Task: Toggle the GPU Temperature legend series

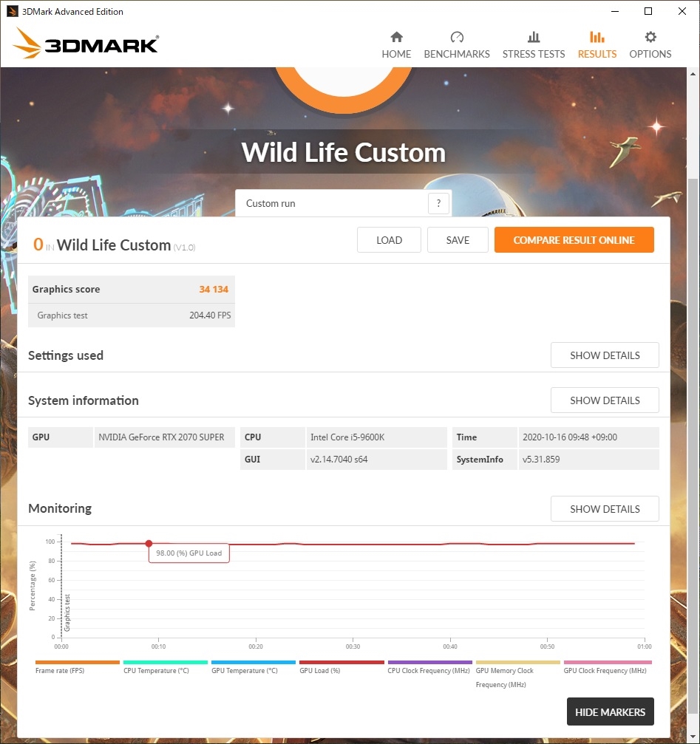Action: pyautogui.click(x=253, y=667)
